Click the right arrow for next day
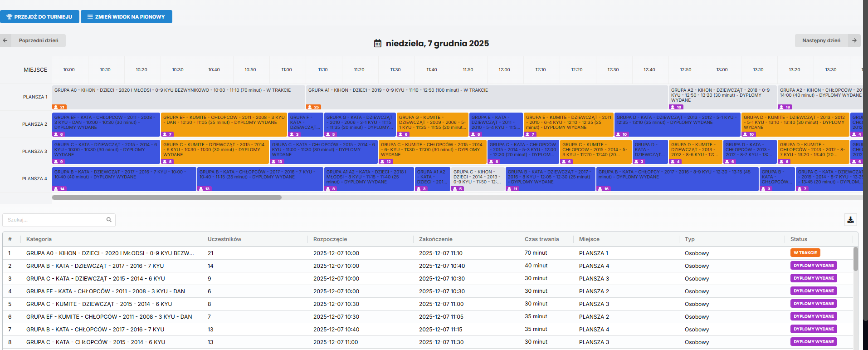The height and width of the screenshot is (350, 868). click(x=854, y=40)
